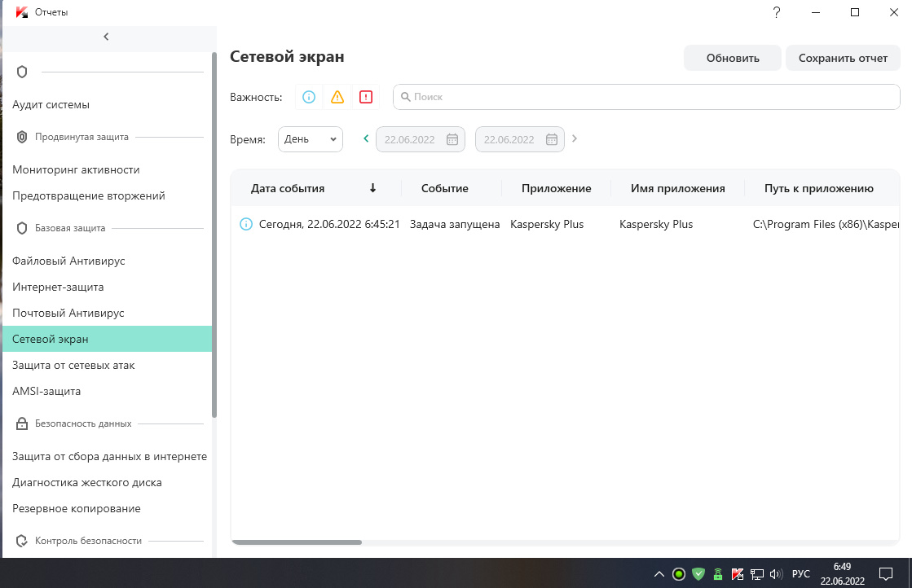Image resolution: width=912 pixels, height=588 pixels.
Task: Select the Сегодня, 22.06.2022 6:45:21 cell
Action: pyautogui.click(x=329, y=224)
